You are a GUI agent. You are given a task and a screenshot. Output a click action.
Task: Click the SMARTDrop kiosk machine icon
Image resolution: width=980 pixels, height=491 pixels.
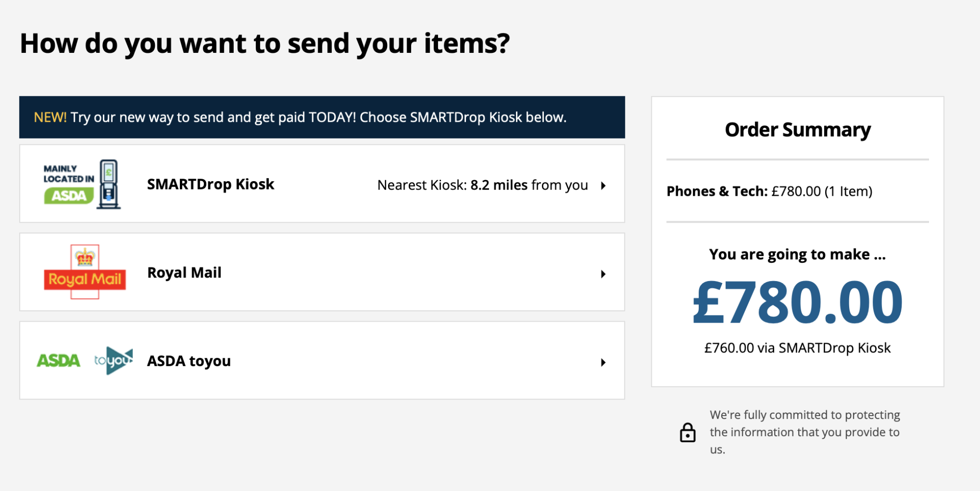[x=109, y=184]
